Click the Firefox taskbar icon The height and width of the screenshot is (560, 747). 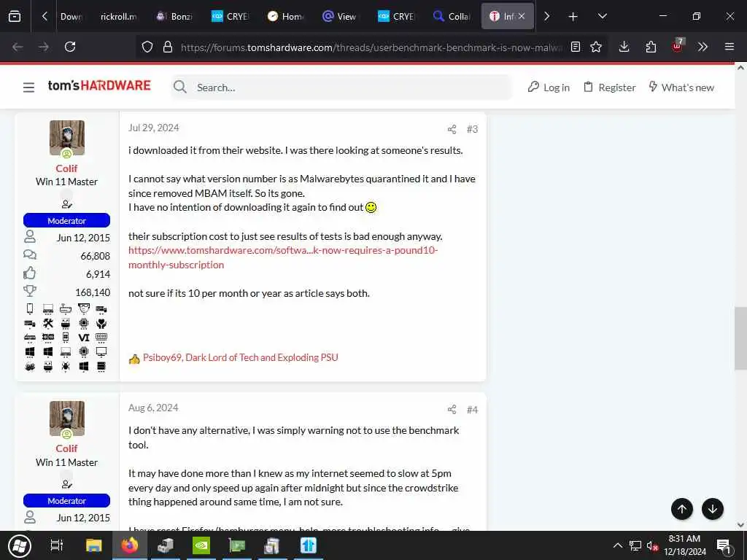(x=130, y=545)
